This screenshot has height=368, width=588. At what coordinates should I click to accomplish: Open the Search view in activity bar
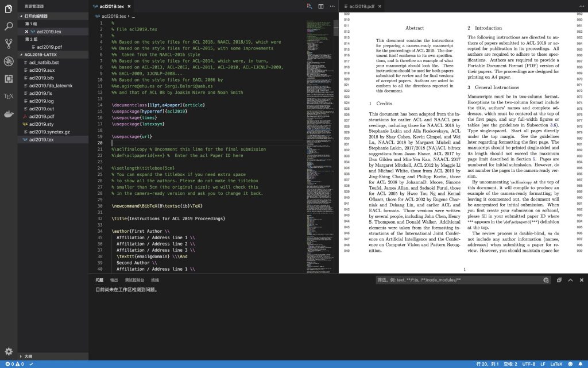(x=8, y=26)
